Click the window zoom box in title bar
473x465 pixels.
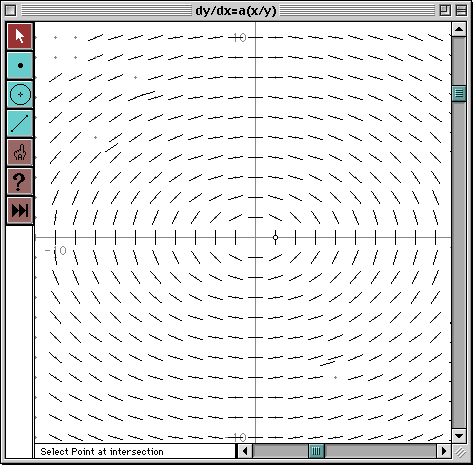[445, 10]
